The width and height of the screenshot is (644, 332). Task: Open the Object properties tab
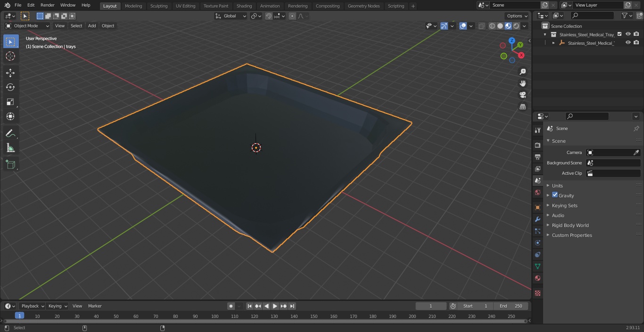[x=537, y=207]
